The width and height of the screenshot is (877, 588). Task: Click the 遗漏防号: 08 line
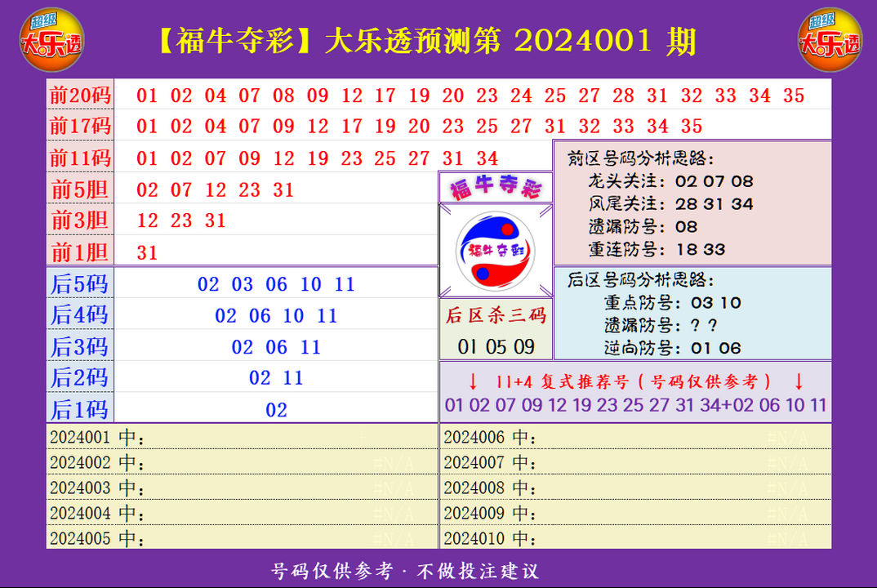coord(643,226)
